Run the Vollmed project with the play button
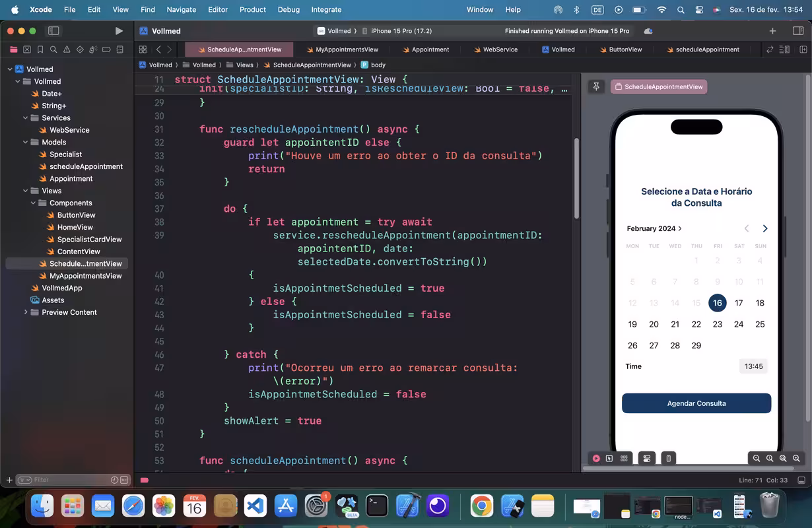The width and height of the screenshot is (812, 528). [119, 31]
